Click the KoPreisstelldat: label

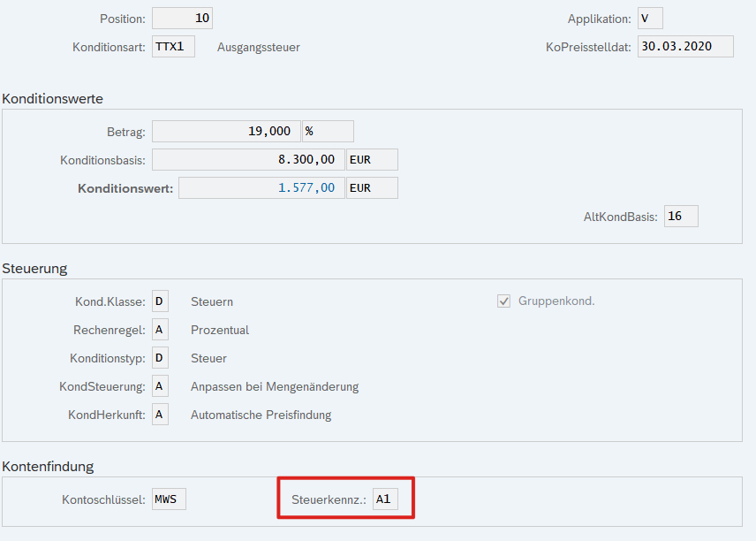click(588, 48)
